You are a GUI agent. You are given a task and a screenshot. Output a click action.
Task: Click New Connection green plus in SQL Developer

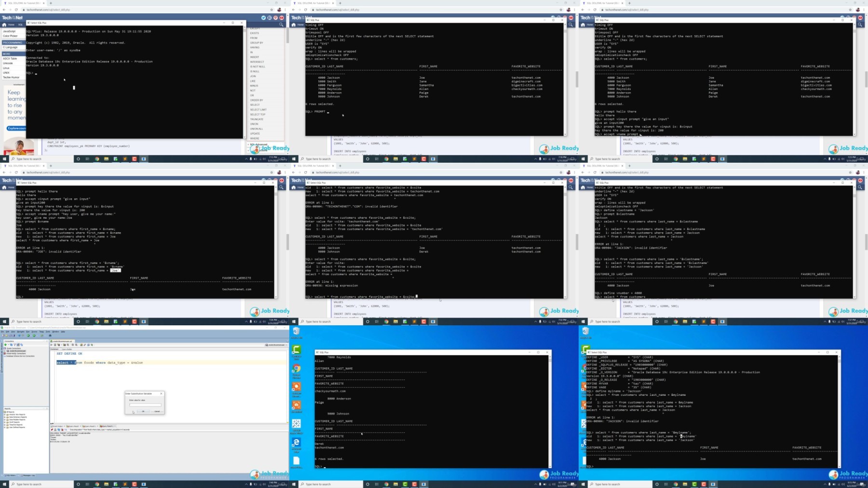pos(5,345)
